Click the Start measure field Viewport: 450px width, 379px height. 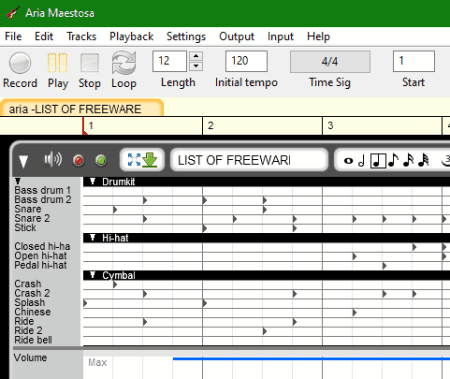tap(414, 61)
